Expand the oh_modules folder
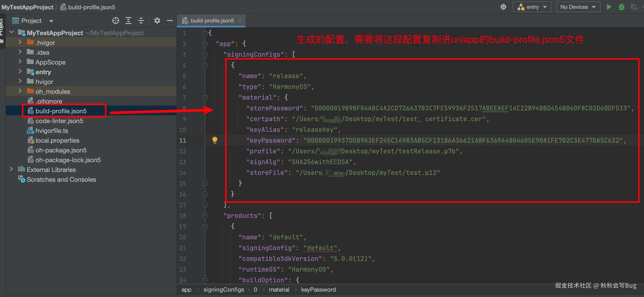The width and height of the screenshot is (644, 297). 20,91
